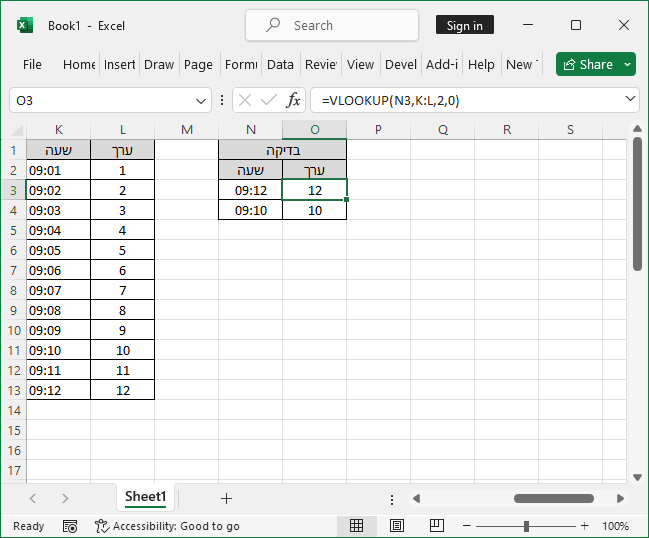Viewport: 649px width, 538px height.
Task: Switch to Page Break Preview view
Action: [x=436, y=526]
